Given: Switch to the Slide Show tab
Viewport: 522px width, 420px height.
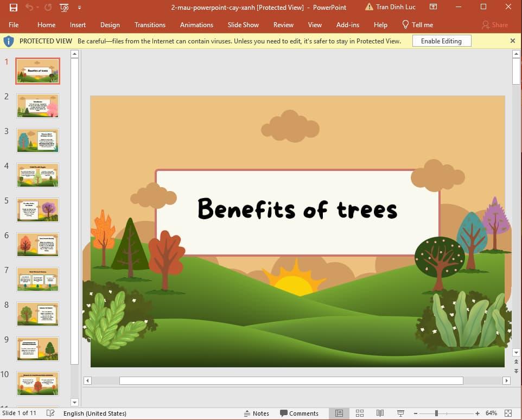Looking at the screenshot, I should 243,25.
